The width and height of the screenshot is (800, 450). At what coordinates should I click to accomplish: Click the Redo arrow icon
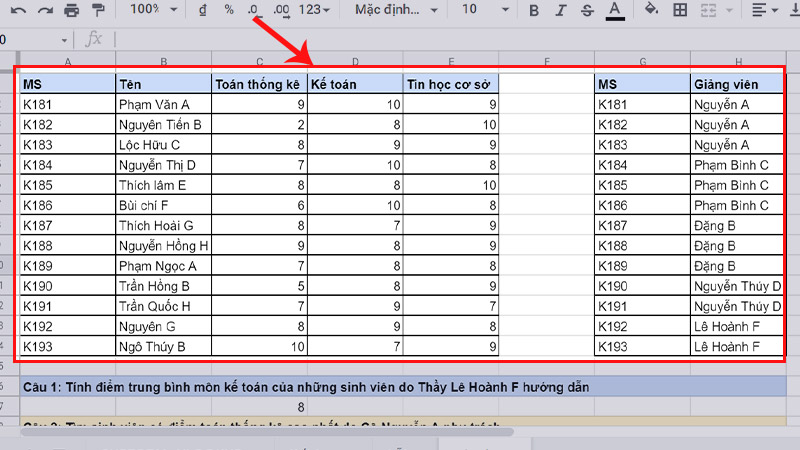[45, 10]
